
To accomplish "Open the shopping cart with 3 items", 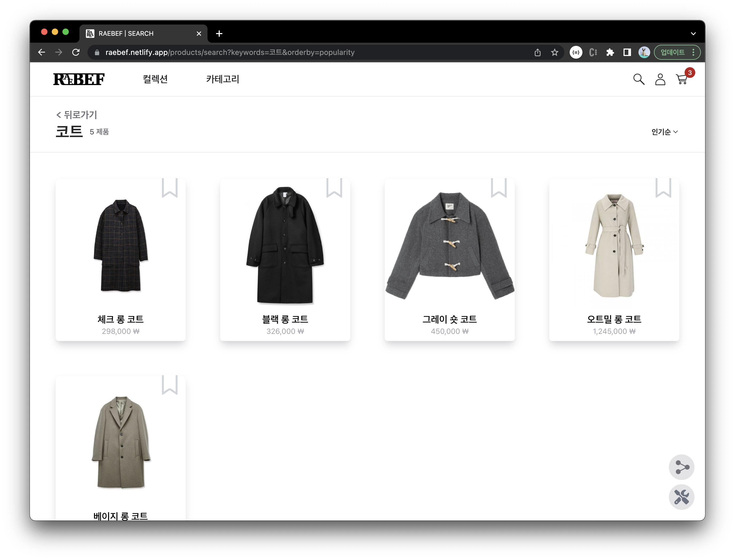I will 682,79.
